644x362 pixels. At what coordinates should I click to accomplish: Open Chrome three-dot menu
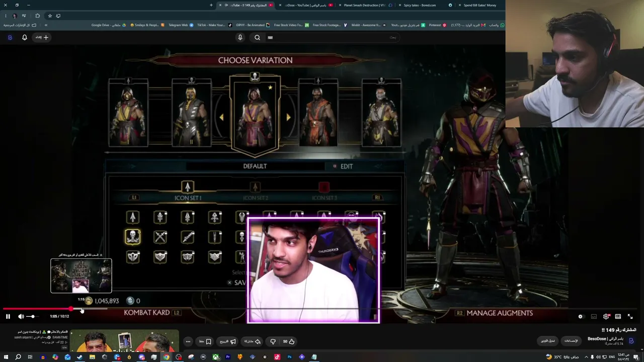click(6, 16)
